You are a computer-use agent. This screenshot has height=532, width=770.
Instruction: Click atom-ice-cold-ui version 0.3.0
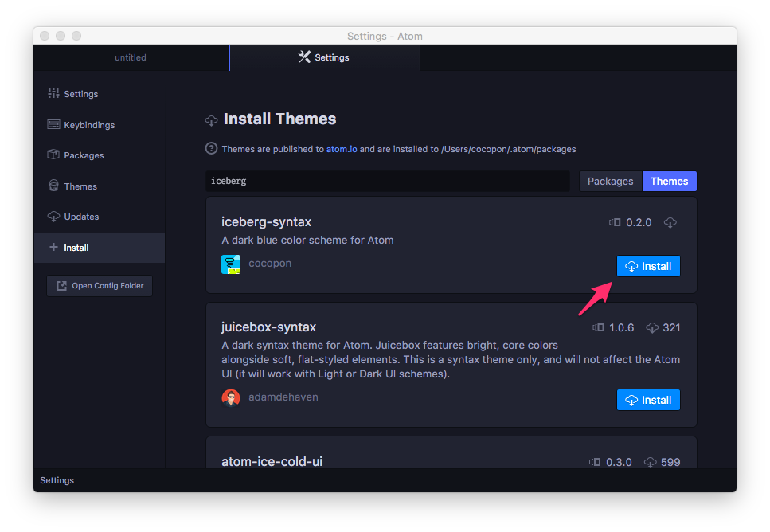click(x=619, y=462)
